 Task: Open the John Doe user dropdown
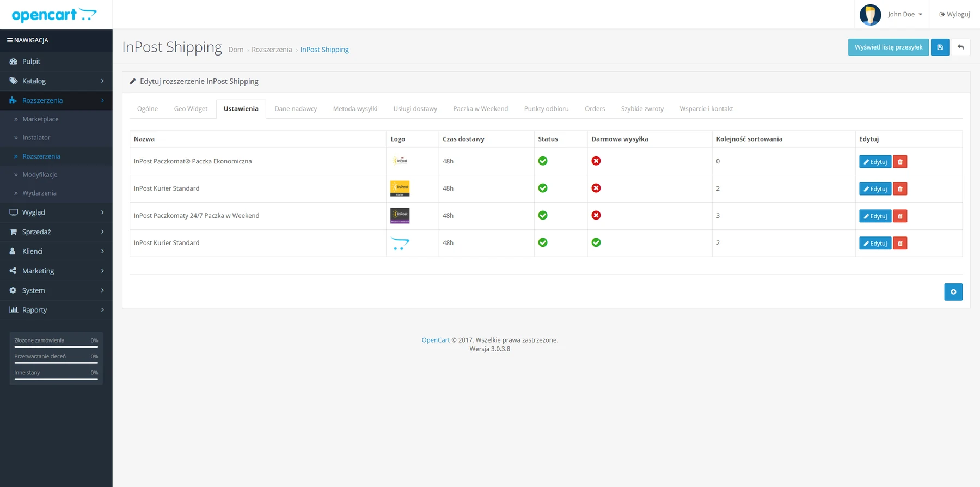point(905,15)
